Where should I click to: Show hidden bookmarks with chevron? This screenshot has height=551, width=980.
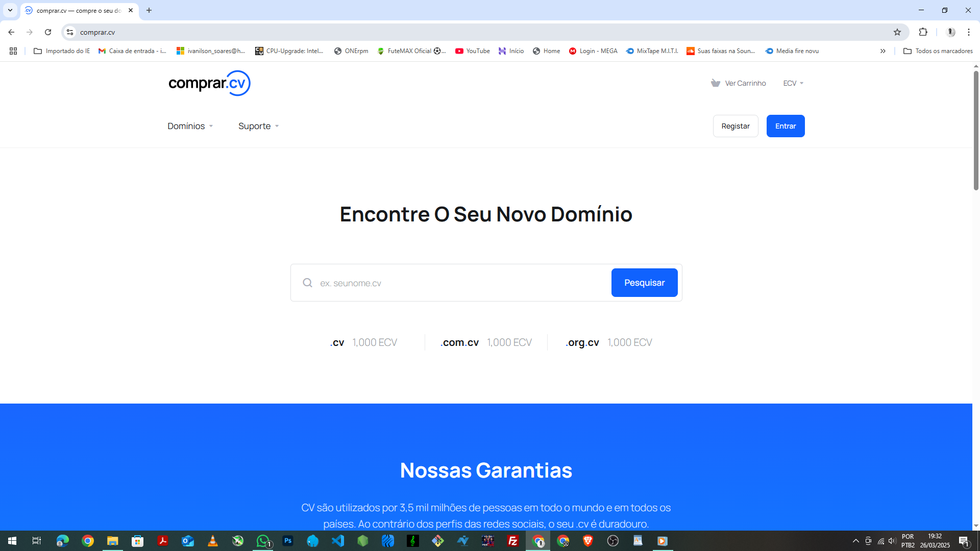[883, 51]
